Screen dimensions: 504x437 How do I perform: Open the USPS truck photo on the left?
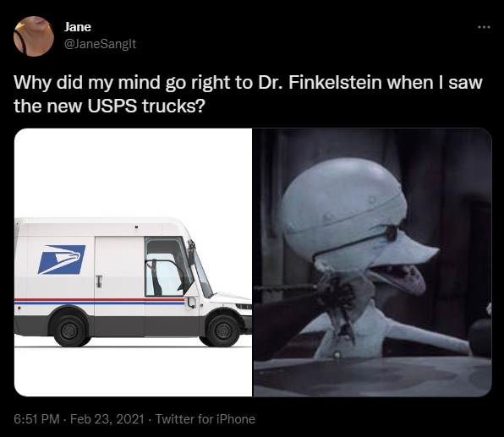coord(133,262)
